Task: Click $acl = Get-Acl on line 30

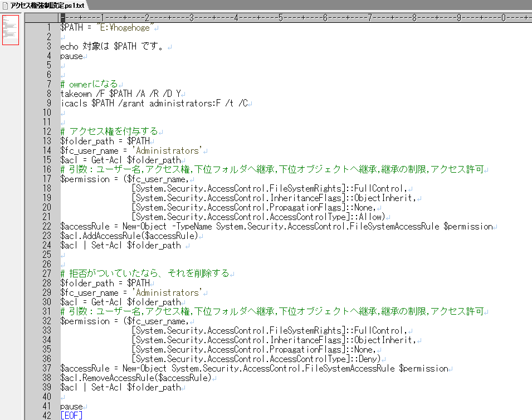Action: [x=120, y=302]
